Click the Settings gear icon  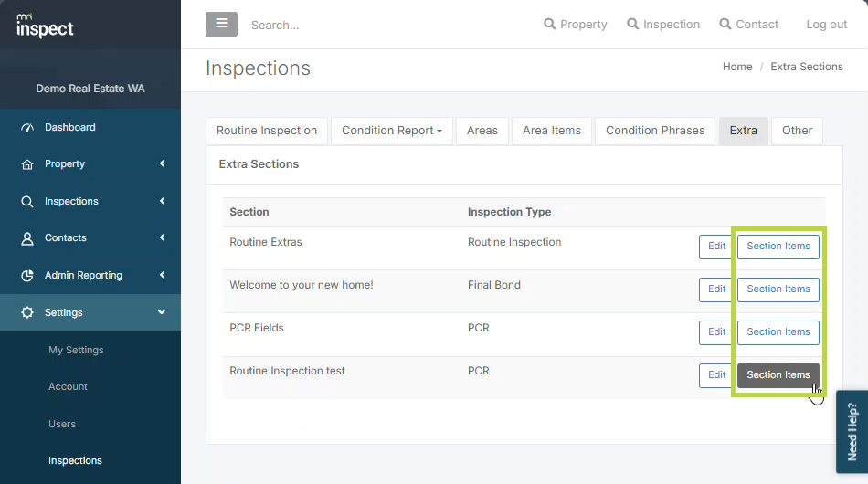(x=27, y=312)
